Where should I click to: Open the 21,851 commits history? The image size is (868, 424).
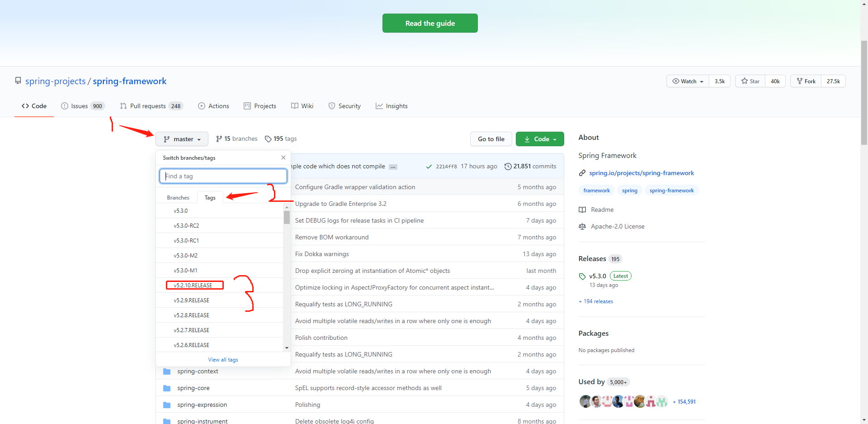click(530, 166)
